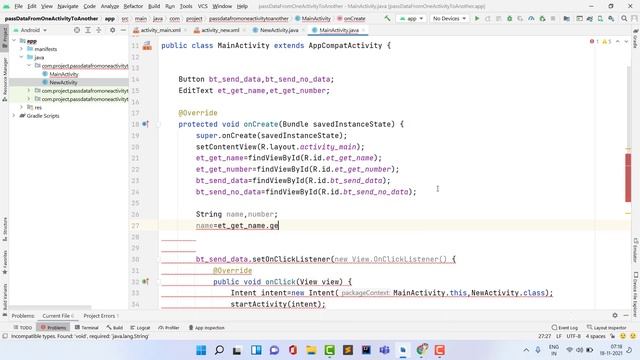The width and height of the screenshot is (640, 360).
Task: Open Android view dropdown in Project panel
Action: pos(31,30)
